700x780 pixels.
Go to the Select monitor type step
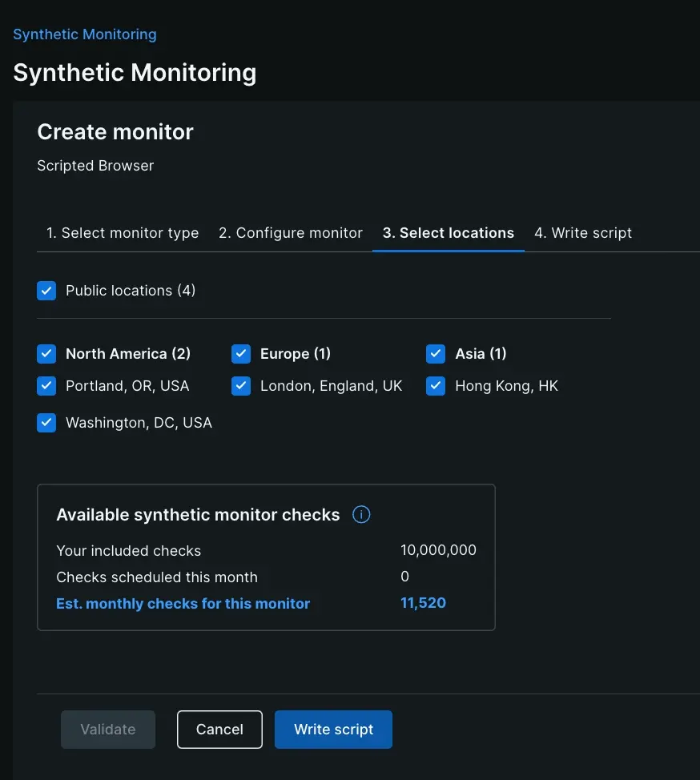(x=123, y=233)
